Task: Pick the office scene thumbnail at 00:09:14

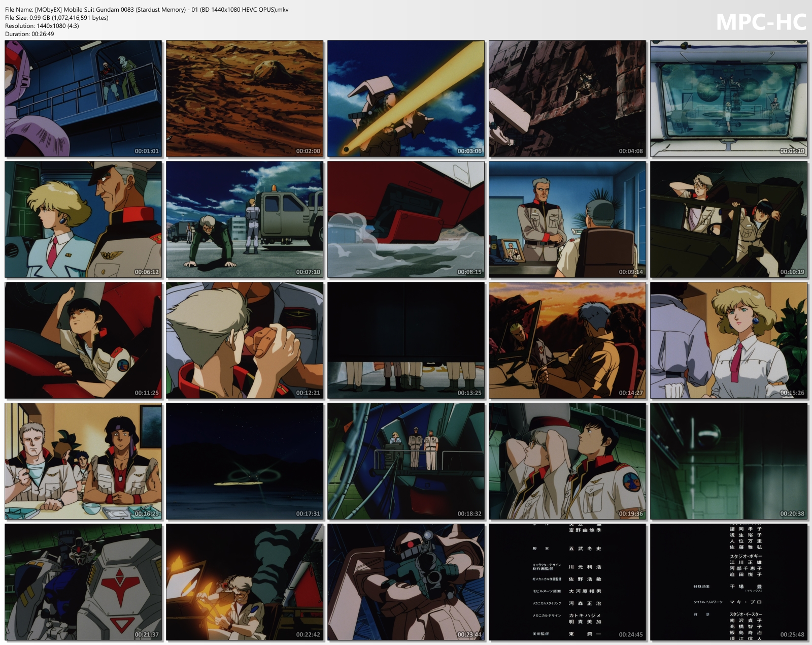Action: (x=567, y=219)
